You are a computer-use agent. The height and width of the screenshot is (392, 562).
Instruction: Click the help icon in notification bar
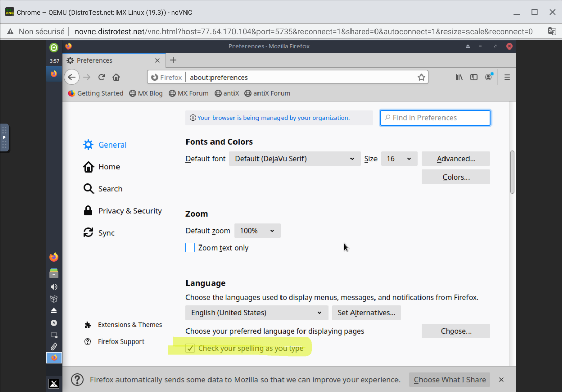coord(77,379)
